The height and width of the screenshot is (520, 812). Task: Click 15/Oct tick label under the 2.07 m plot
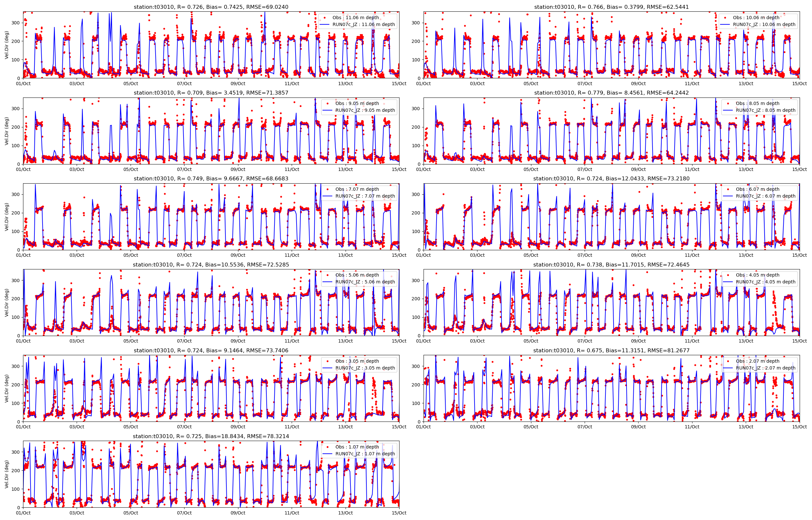pyautogui.click(x=799, y=427)
